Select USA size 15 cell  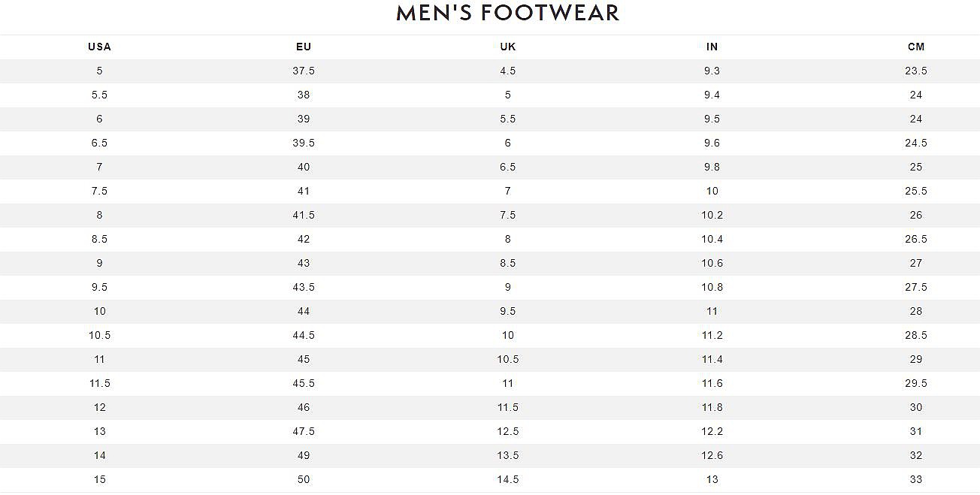click(99, 479)
